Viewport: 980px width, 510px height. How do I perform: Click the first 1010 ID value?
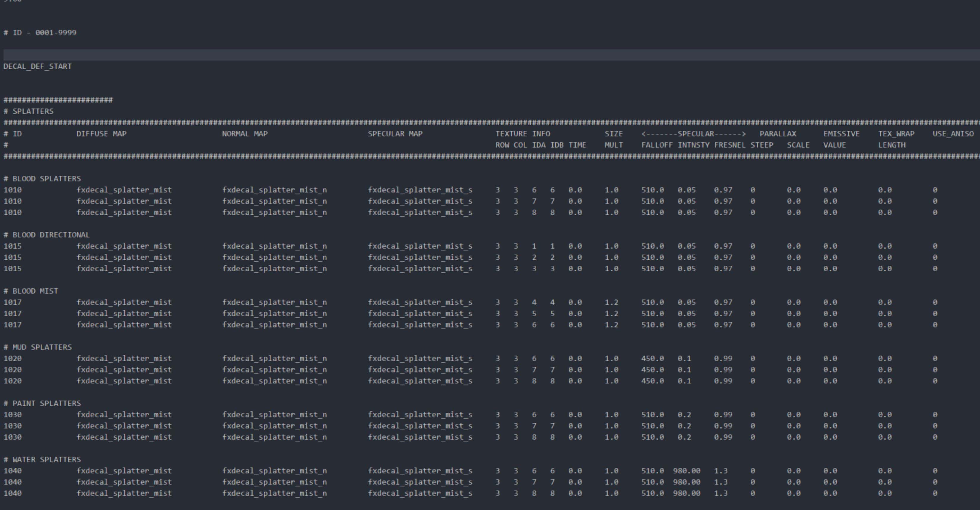(12, 190)
